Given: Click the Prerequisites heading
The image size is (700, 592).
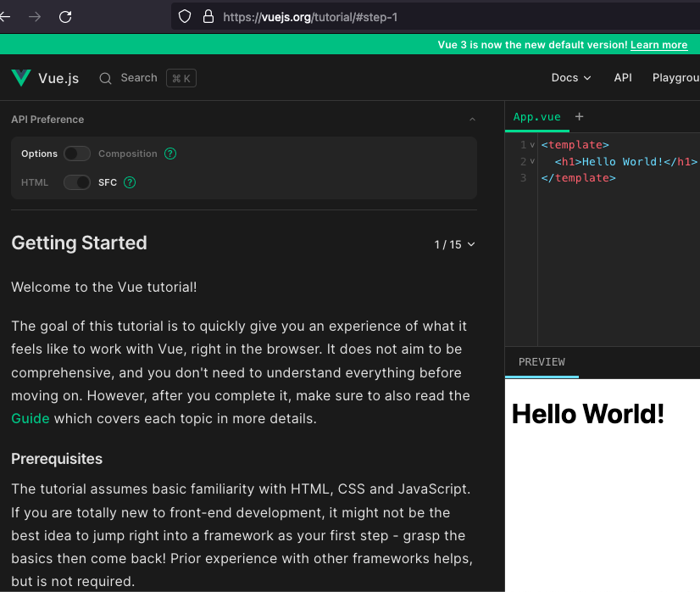Looking at the screenshot, I should tap(57, 459).
